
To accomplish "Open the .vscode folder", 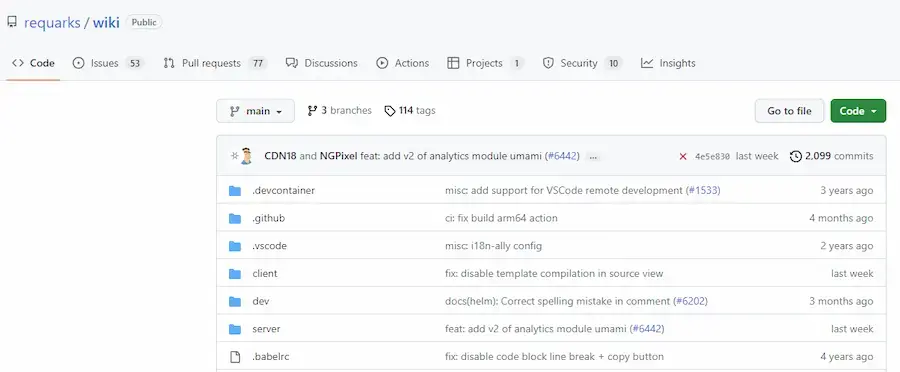I will [269, 246].
